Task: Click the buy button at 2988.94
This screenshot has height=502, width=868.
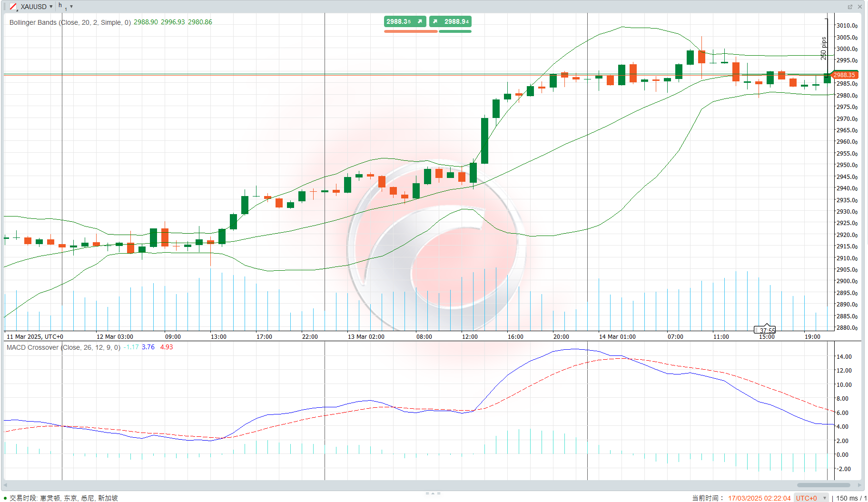Action: (x=451, y=21)
